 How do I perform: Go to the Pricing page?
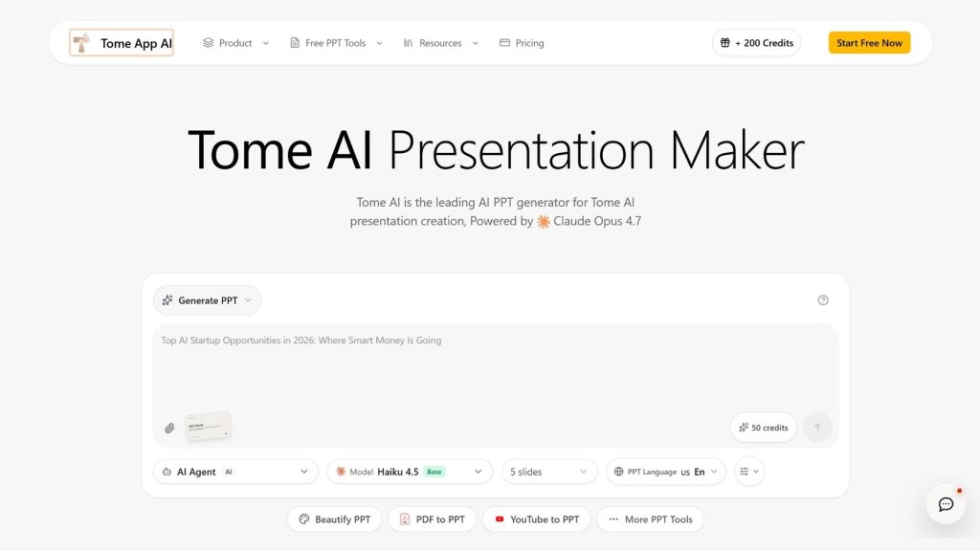coord(522,43)
